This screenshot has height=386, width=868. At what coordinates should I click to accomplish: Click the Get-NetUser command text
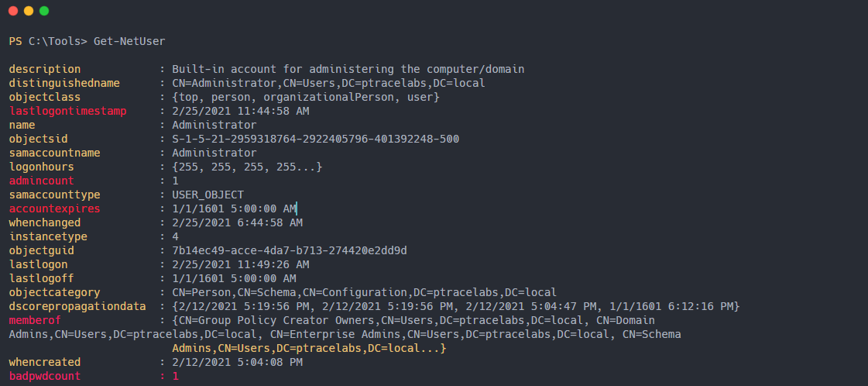[129, 42]
